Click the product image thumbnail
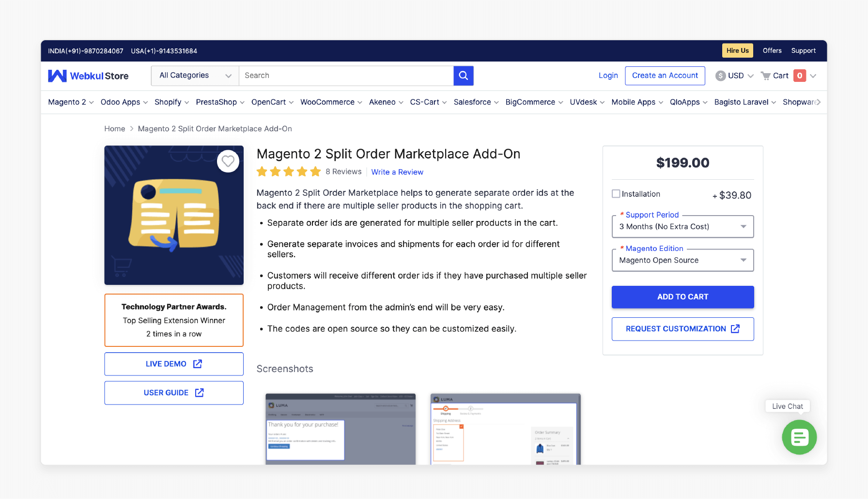The width and height of the screenshot is (868, 499). point(174,215)
